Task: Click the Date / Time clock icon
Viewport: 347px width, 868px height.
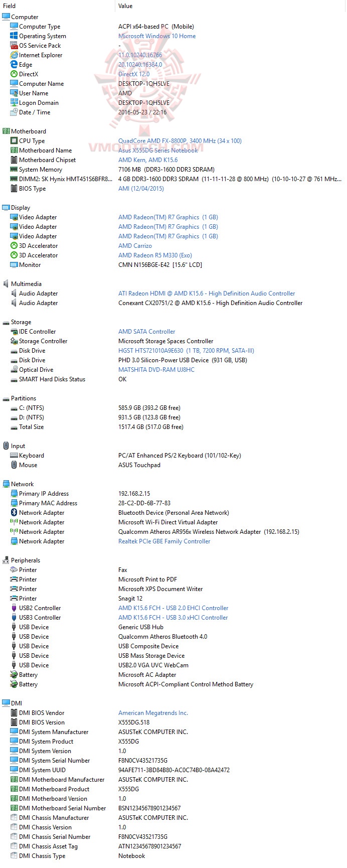Action: [x=14, y=112]
